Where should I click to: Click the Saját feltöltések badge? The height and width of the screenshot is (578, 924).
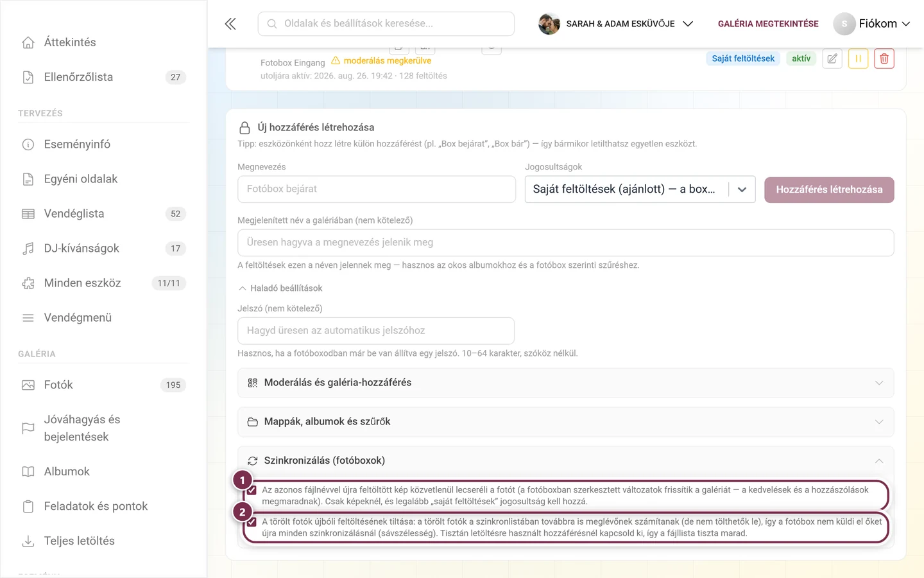pyautogui.click(x=743, y=58)
